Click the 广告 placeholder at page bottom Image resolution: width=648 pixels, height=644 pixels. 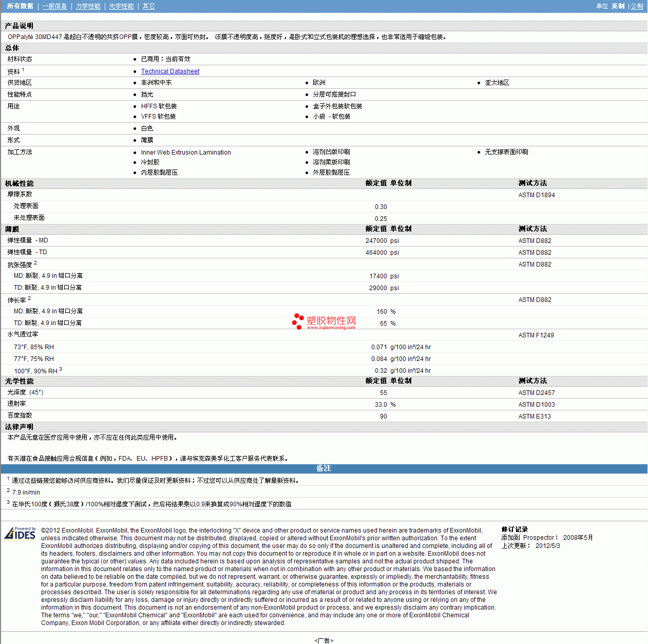(x=323, y=640)
